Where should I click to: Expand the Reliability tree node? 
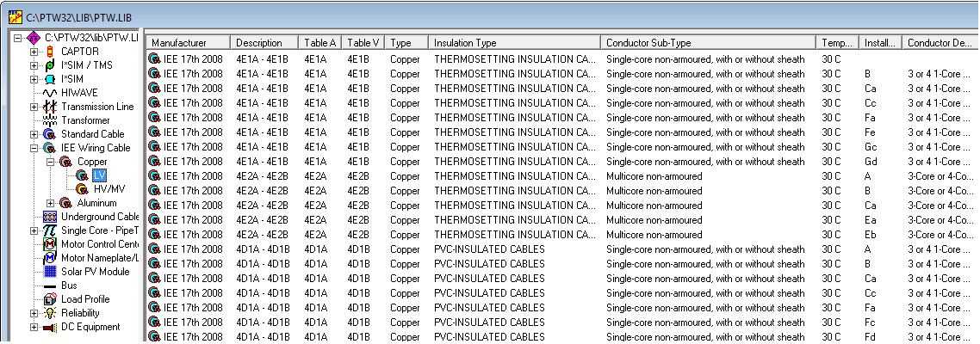coord(34,313)
